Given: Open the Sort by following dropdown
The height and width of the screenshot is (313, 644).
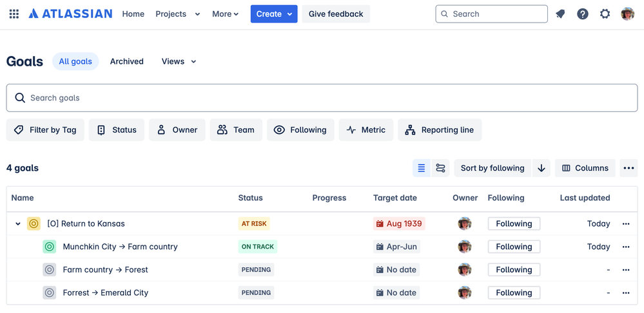Looking at the screenshot, I should click(493, 168).
